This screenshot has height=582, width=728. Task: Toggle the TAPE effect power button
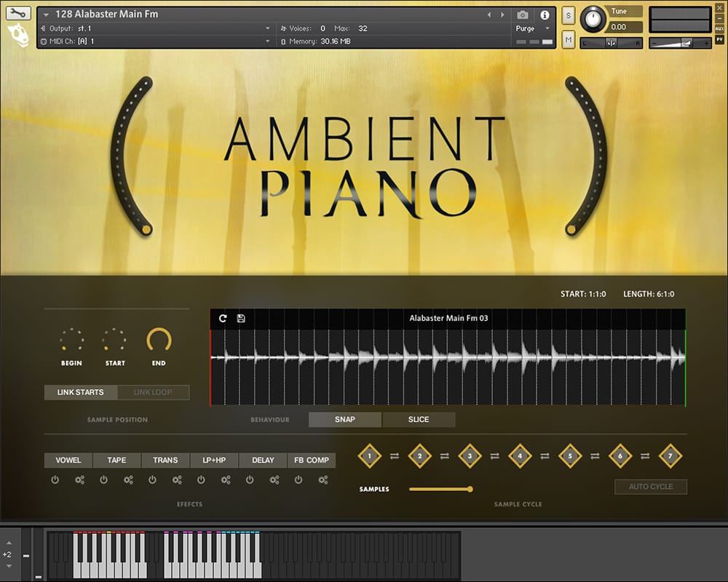[x=104, y=480]
